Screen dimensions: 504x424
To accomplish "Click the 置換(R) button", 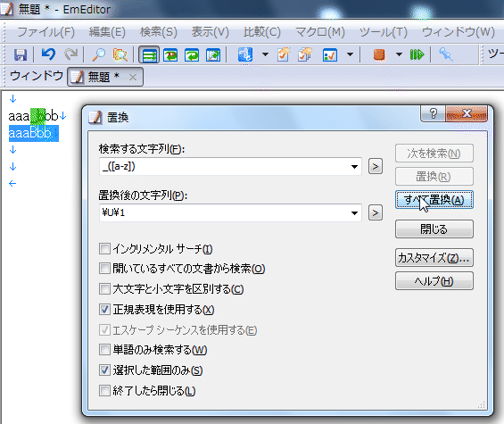I will [434, 177].
